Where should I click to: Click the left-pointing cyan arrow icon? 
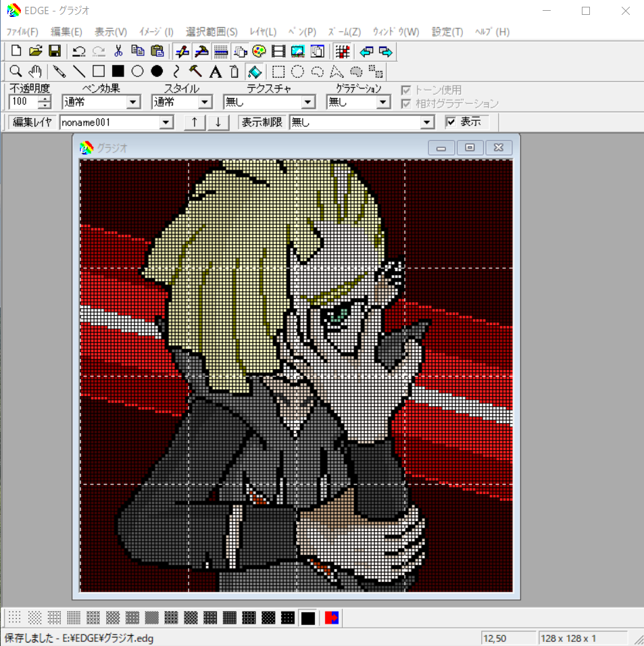[366, 51]
